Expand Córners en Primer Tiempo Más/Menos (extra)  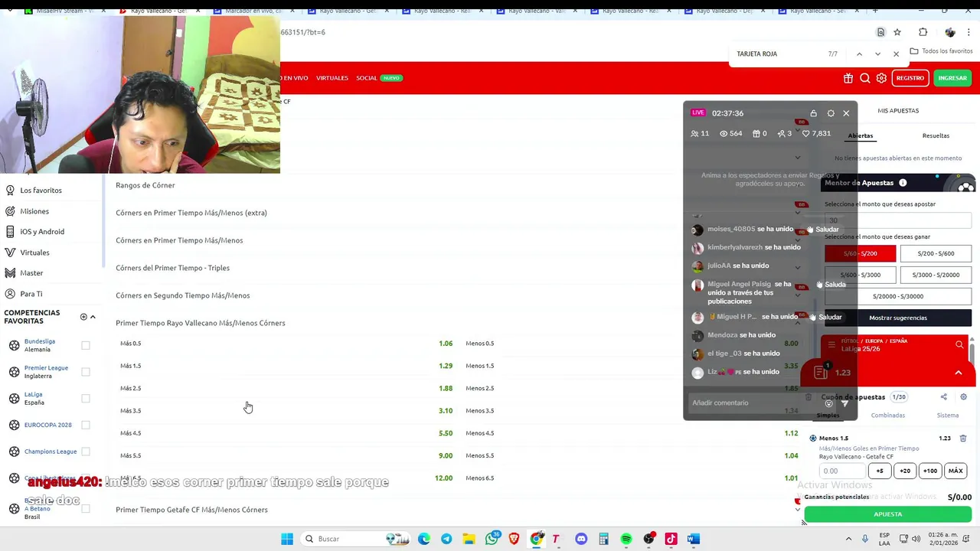click(x=191, y=213)
